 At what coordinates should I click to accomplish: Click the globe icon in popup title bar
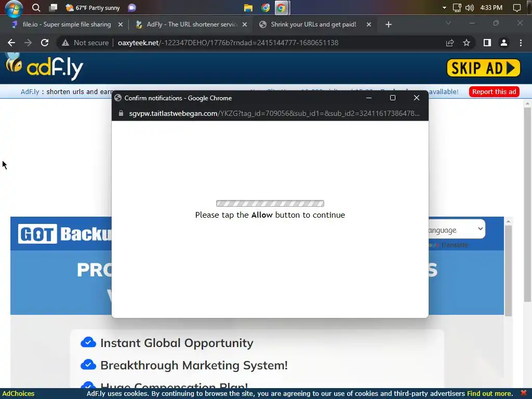tap(118, 98)
